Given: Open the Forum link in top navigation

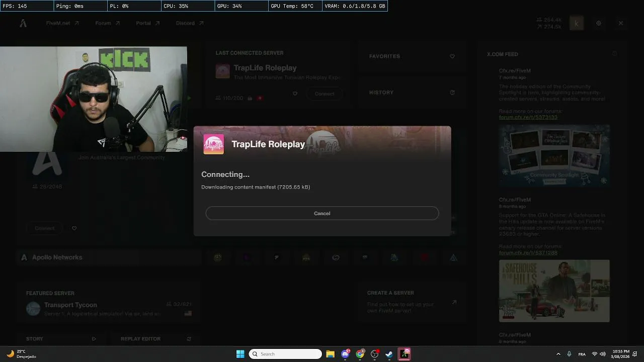Looking at the screenshot, I should click(x=108, y=23).
